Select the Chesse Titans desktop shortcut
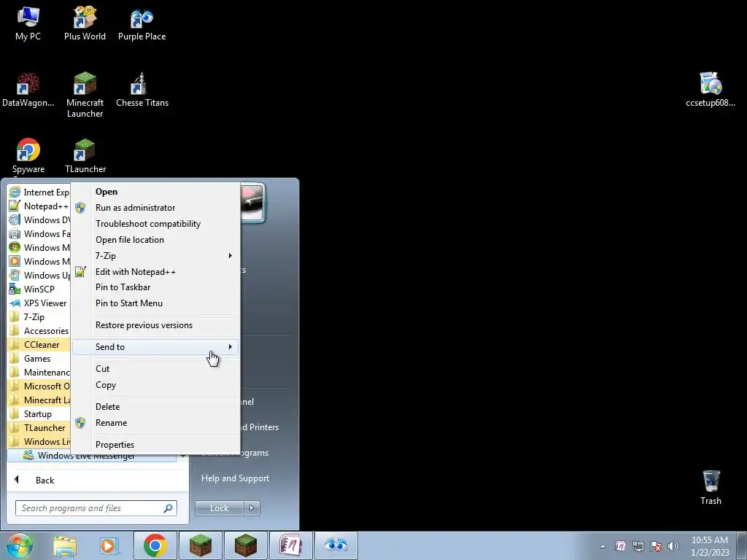747x560 pixels. tap(142, 90)
